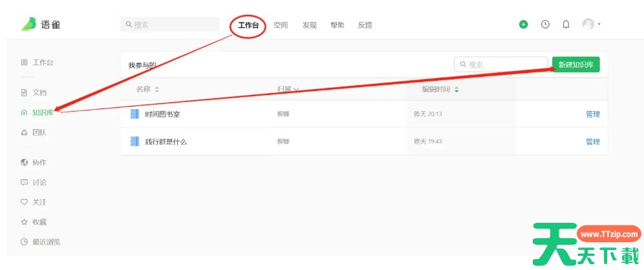Open 收藏 in the sidebar
Screen dimensions: 644x270
[x=39, y=222]
